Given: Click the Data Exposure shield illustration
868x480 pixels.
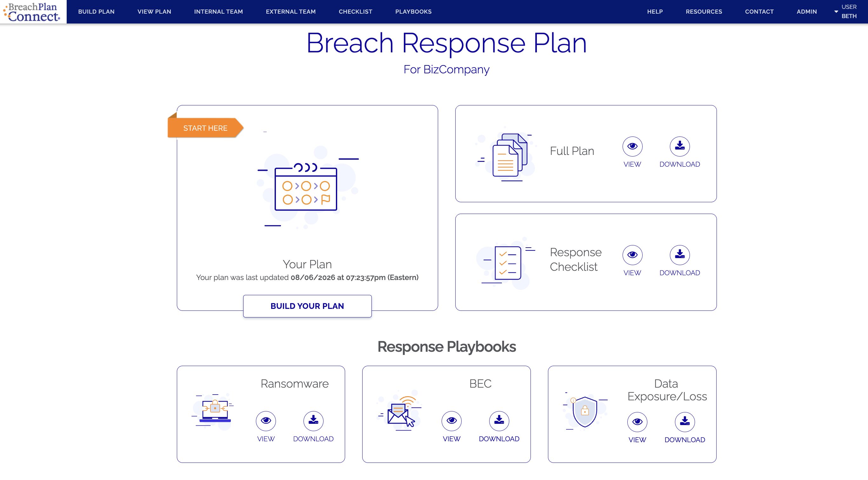Looking at the screenshot, I should point(585,411).
